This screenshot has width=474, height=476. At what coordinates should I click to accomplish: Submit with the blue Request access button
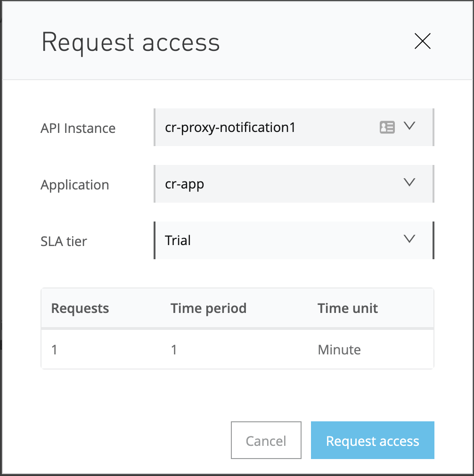click(x=372, y=441)
